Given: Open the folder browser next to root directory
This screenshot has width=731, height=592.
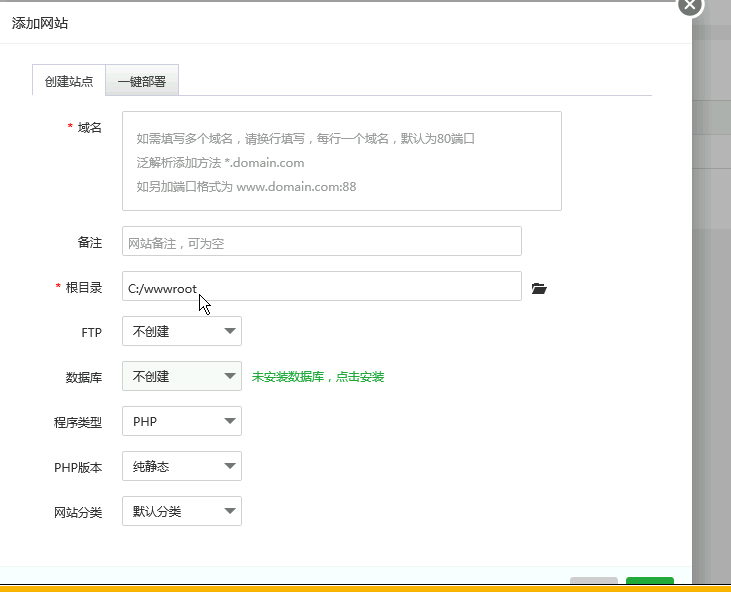Looking at the screenshot, I should pos(539,288).
